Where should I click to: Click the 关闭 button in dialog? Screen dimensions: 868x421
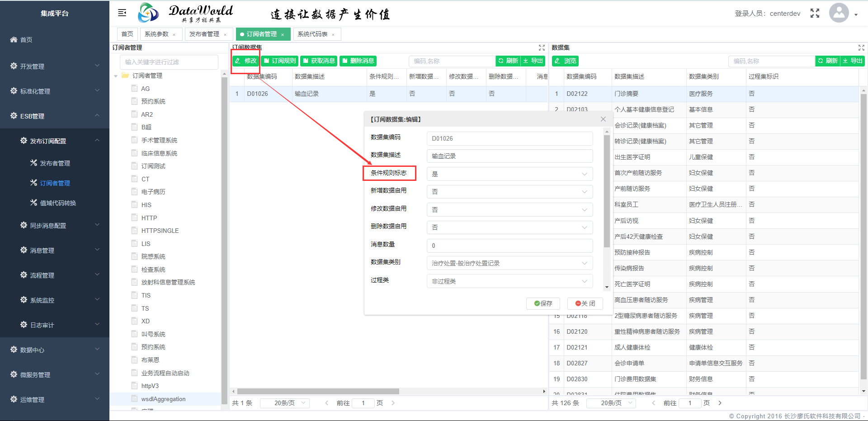[585, 303]
